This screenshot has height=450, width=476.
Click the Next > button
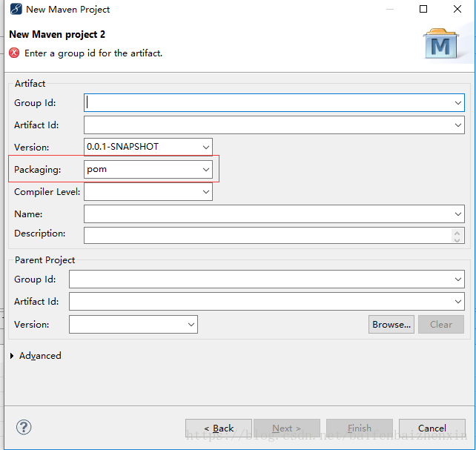point(287,429)
